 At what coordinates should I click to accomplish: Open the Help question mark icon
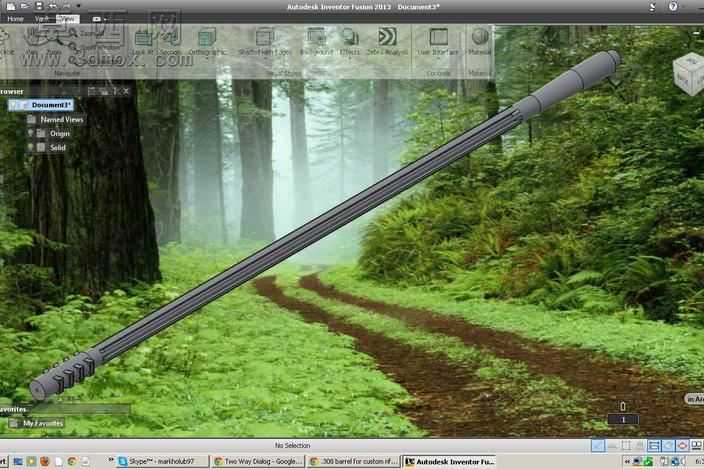[673, 6]
